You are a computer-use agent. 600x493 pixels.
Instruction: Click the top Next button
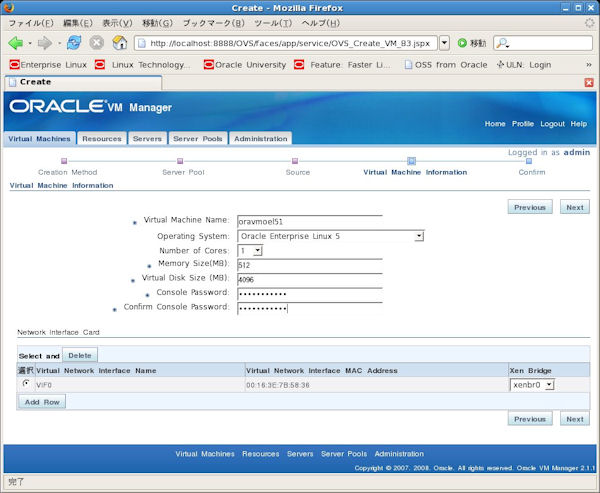coord(574,207)
